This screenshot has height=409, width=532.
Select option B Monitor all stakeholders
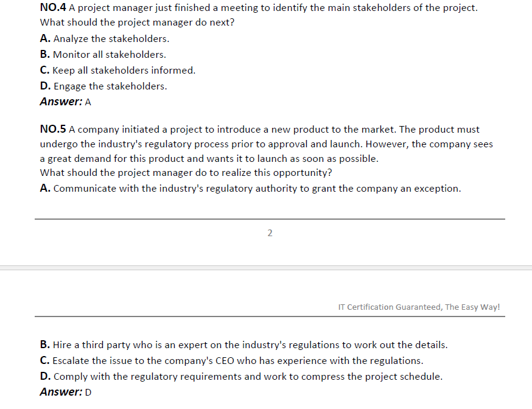(x=103, y=55)
